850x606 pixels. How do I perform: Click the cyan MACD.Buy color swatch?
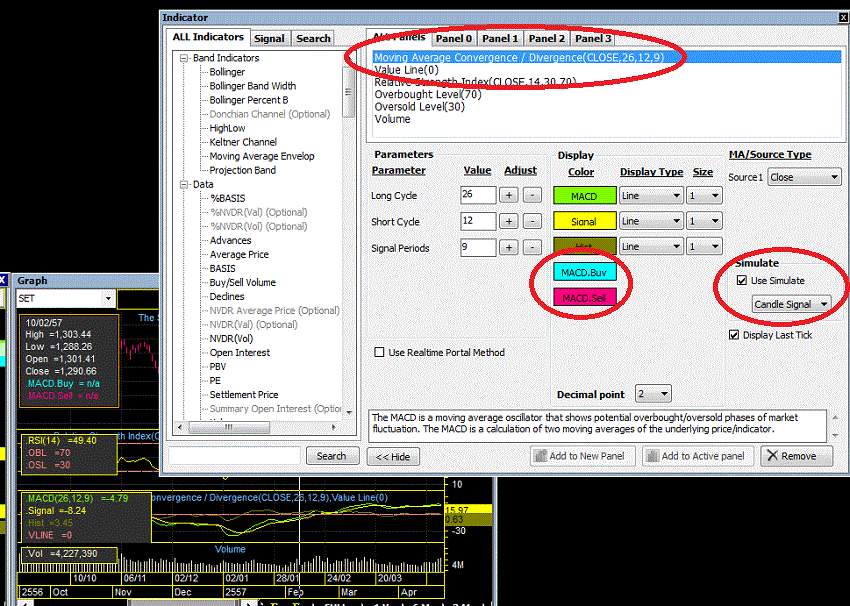(587, 272)
